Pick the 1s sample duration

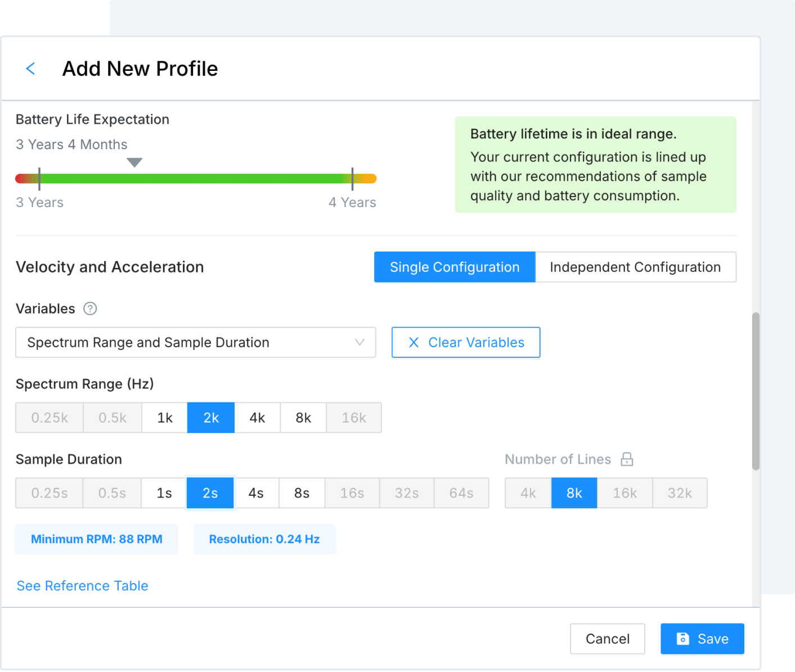pos(164,493)
